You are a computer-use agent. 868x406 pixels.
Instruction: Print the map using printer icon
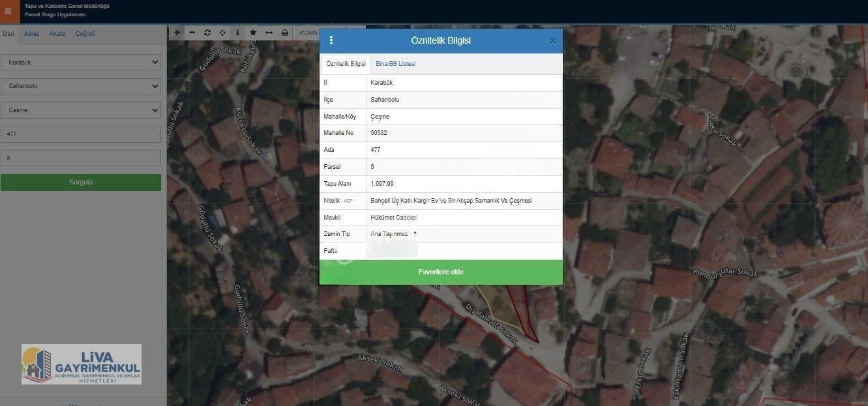click(284, 33)
